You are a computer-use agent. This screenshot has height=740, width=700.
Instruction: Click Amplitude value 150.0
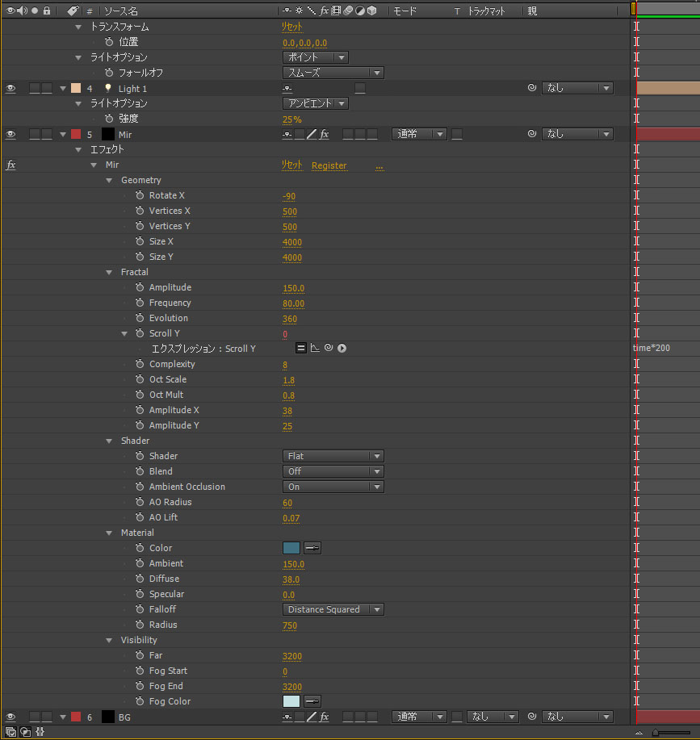[294, 288]
